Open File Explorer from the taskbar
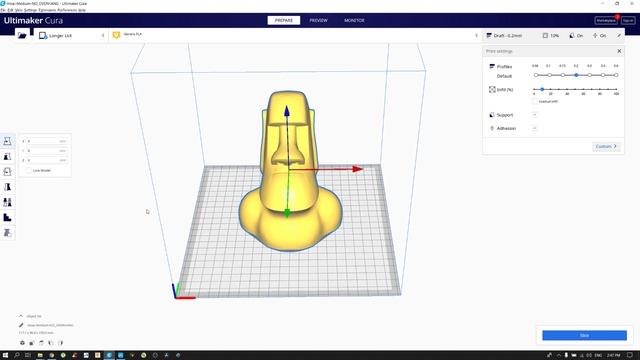The image size is (640, 360). [40, 356]
